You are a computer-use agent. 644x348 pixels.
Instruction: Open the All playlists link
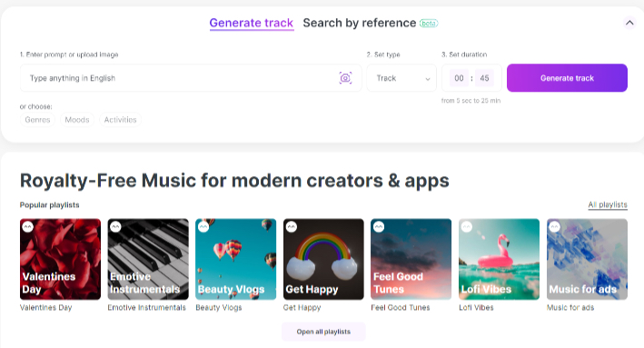click(x=608, y=204)
